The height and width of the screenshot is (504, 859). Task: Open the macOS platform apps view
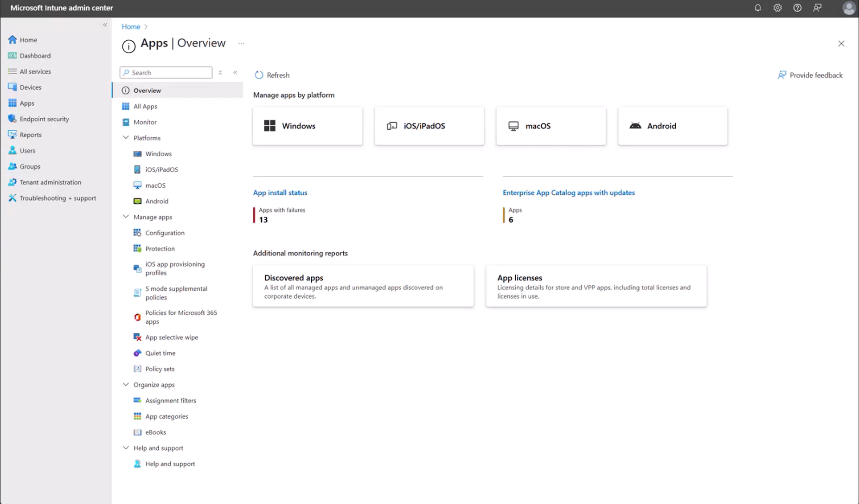(x=551, y=126)
